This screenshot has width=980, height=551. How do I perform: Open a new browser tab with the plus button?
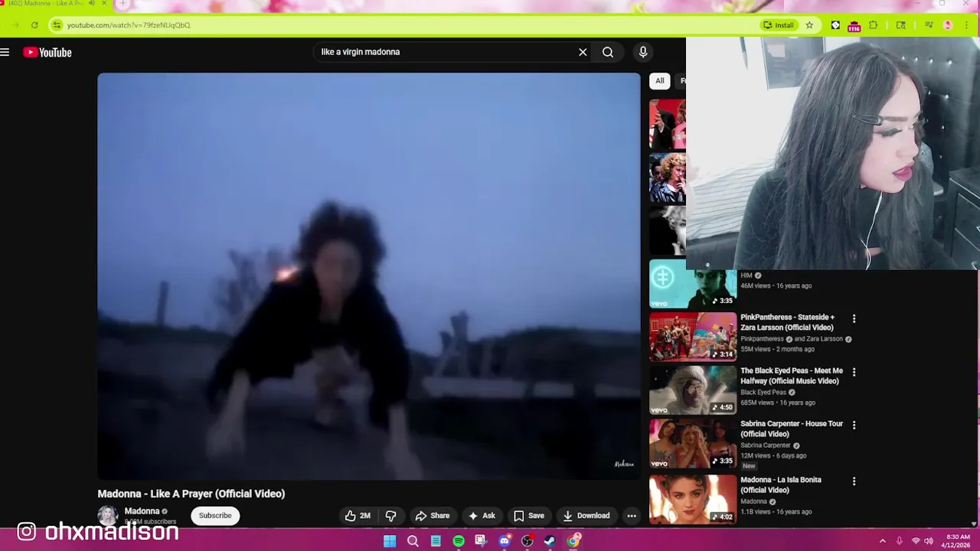tap(122, 4)
